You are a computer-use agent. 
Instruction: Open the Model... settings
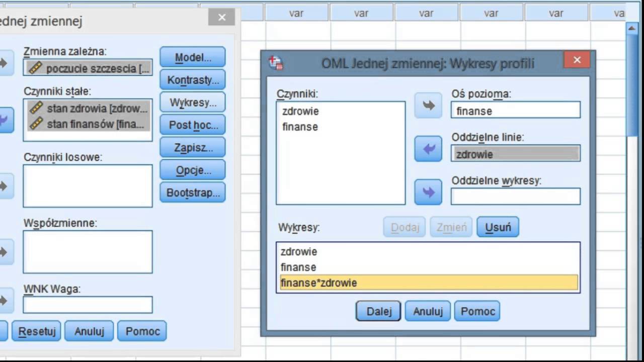click(193, 57)
